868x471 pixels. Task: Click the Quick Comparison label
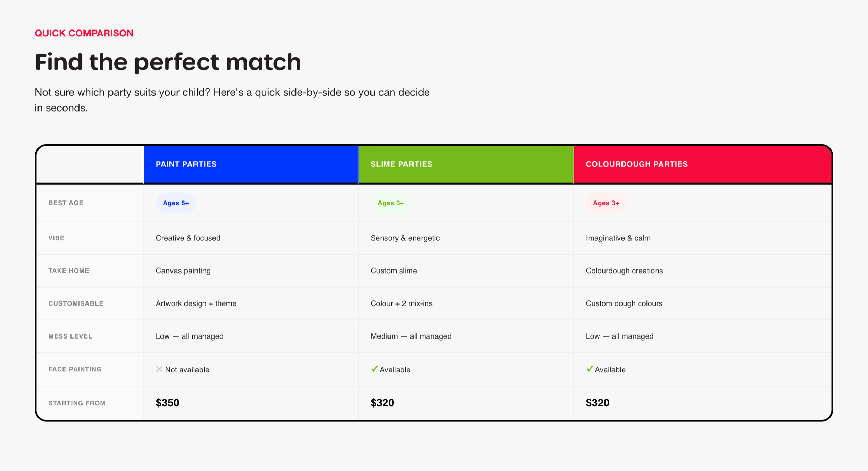(84, 33)
